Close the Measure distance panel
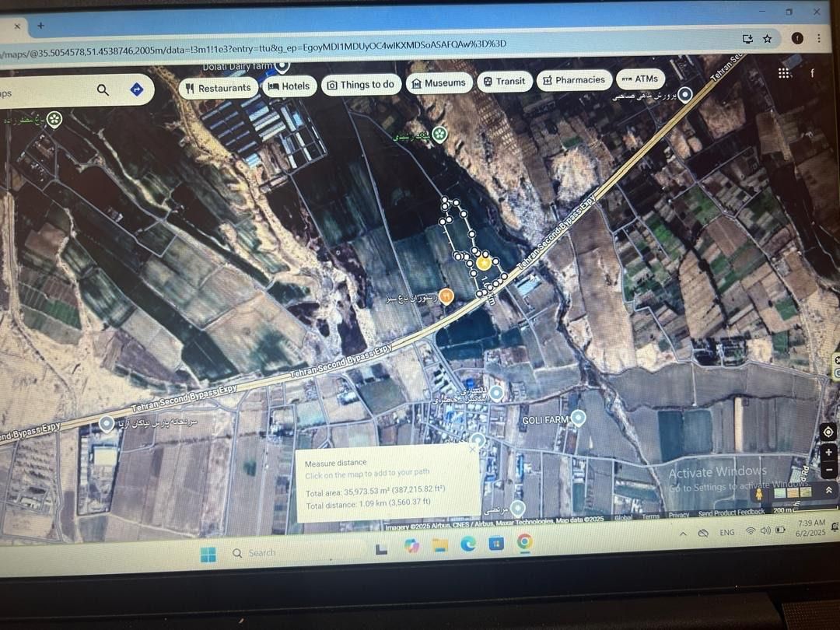Image resolution: width=840 pixels, height=630 pixels. point(472,450)
